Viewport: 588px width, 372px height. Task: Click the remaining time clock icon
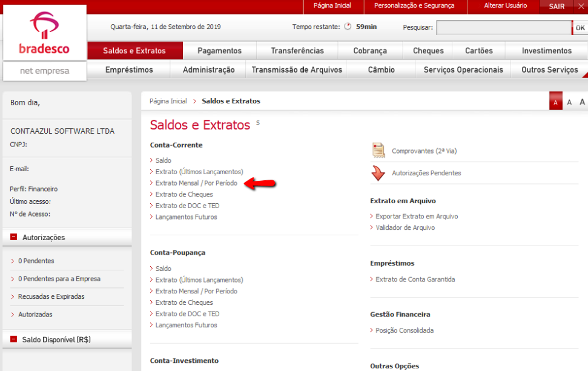(x=348, y=27)
